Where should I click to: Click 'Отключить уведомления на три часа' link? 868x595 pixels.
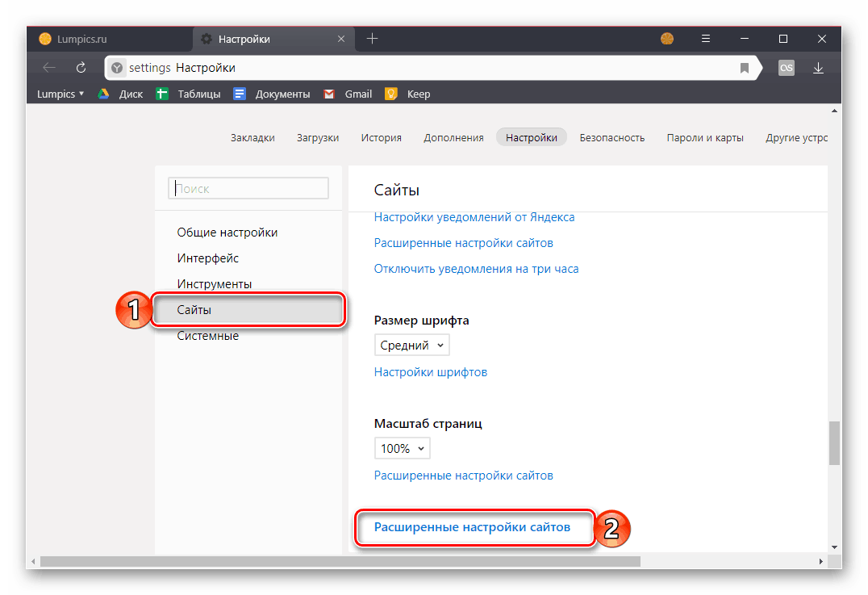[476, 268]
